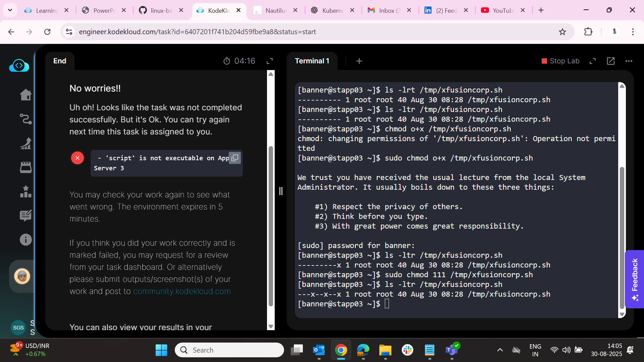
Task: Expand the terminal panel to fullscreen
Action: click(593, 61)
